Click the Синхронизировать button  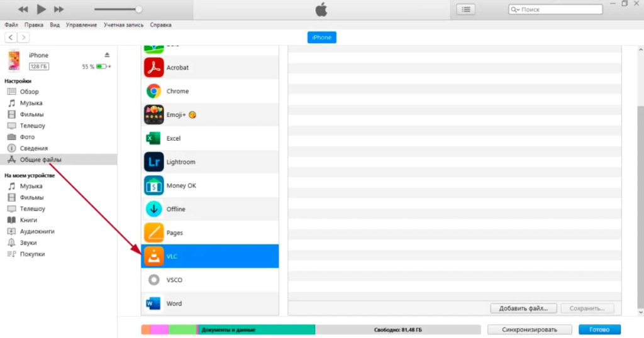pyautogui.click(x=530, y=330)
